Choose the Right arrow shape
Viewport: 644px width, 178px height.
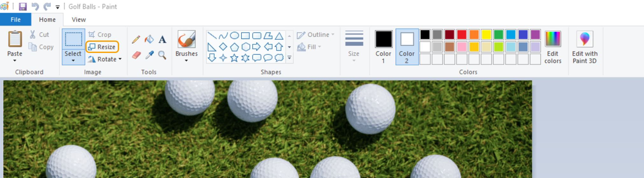tap(257, 47)
